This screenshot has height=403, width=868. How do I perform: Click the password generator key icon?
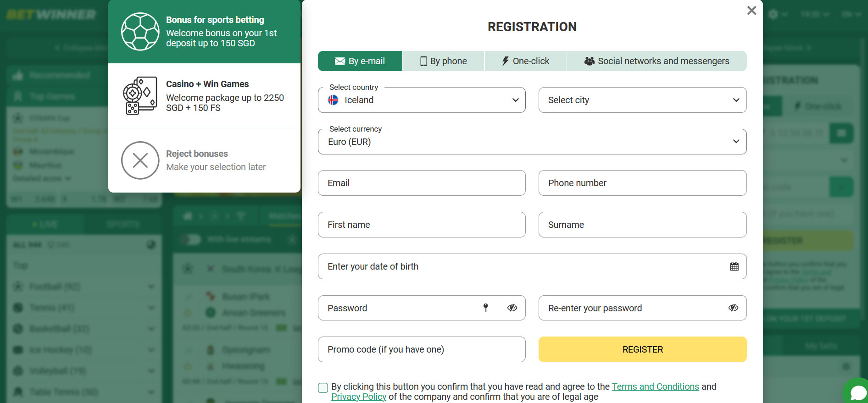pos(485,308)
